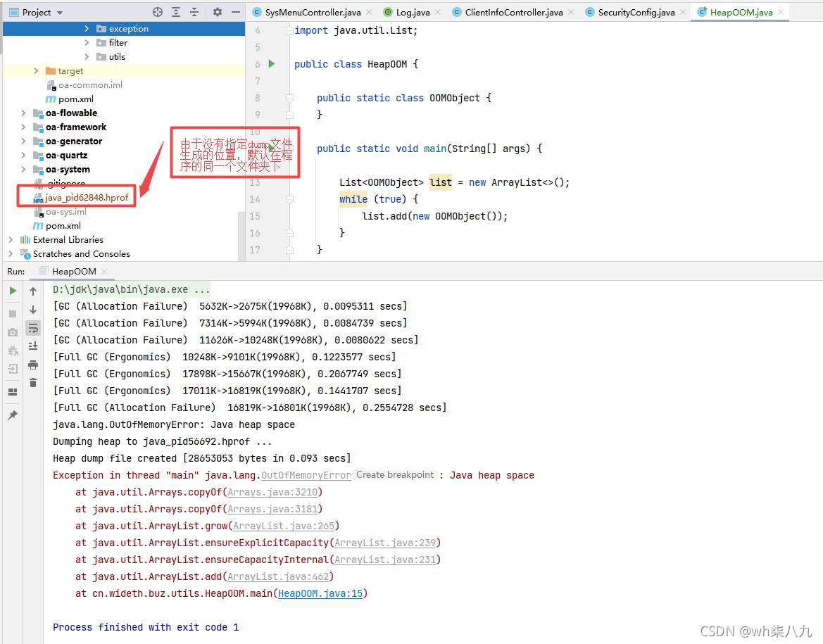Close the HeapOOM run tab

click(x=104, y=272)
